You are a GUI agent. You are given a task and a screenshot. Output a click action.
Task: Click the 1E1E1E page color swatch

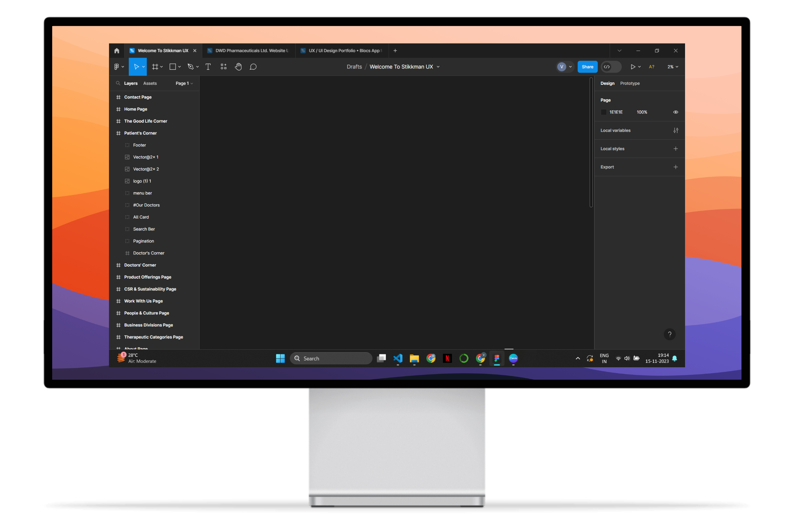pyautogui.click(x=603, y=112)
